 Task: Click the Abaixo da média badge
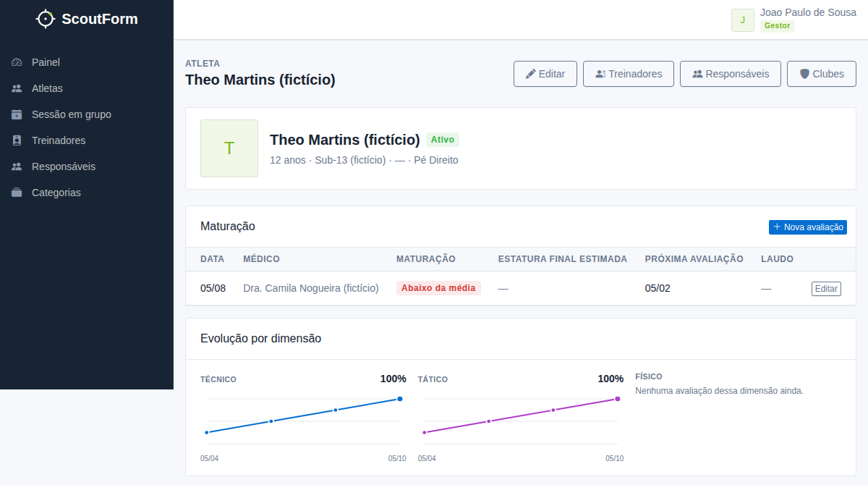click(x=438, y=288)
